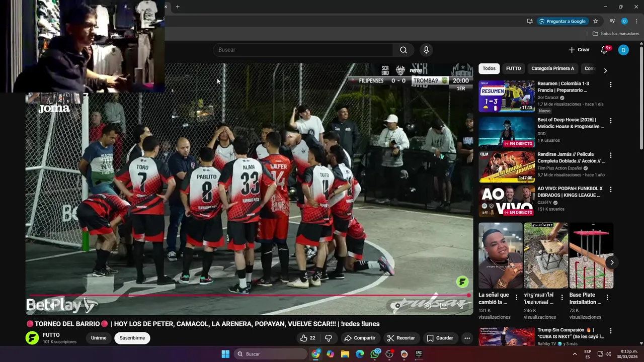Open the FUTTO channel name link
This screenshot has width=644, height=362.
point(51,335)
